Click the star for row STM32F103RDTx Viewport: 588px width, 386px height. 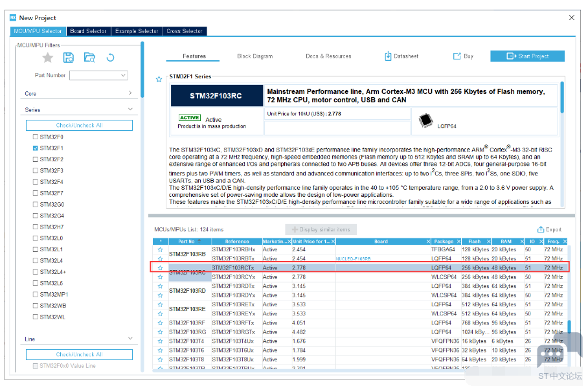pyautogui.click(x=161, y=286)
